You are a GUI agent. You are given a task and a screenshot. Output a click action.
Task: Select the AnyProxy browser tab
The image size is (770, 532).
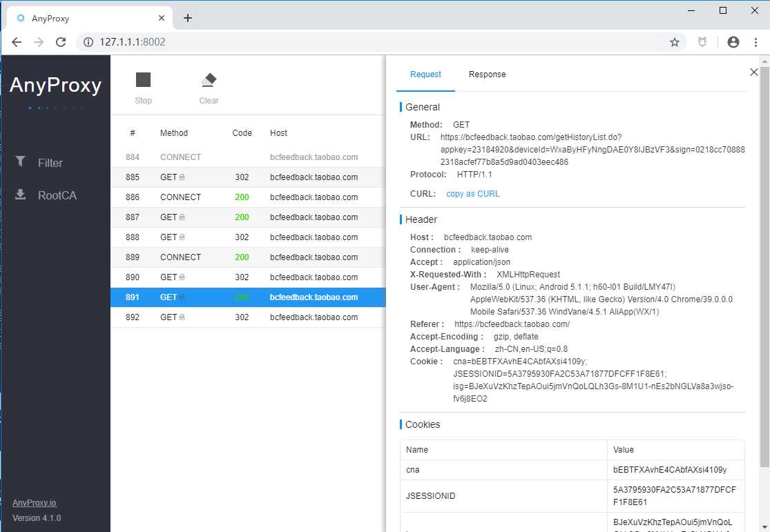pos(89,18)
